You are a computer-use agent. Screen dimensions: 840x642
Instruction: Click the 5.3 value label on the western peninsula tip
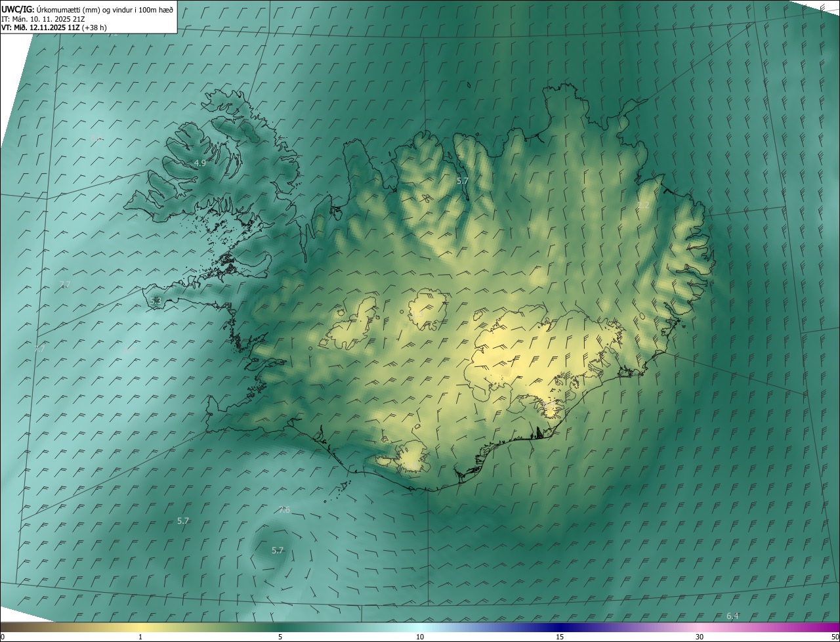[x=156, y=301]
